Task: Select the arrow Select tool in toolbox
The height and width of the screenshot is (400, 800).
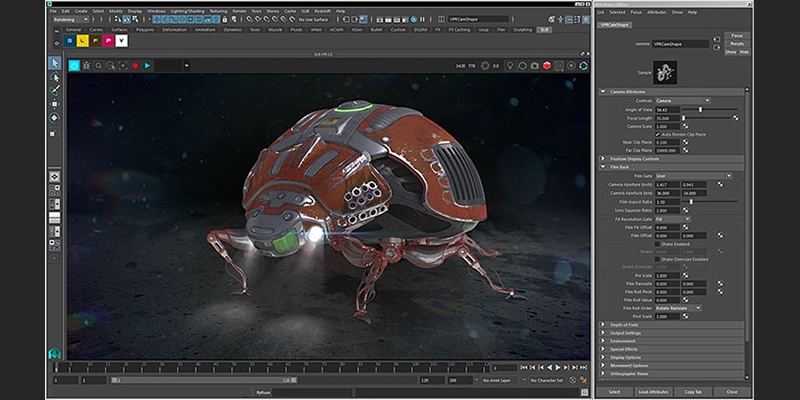Action: pos(55,63)
